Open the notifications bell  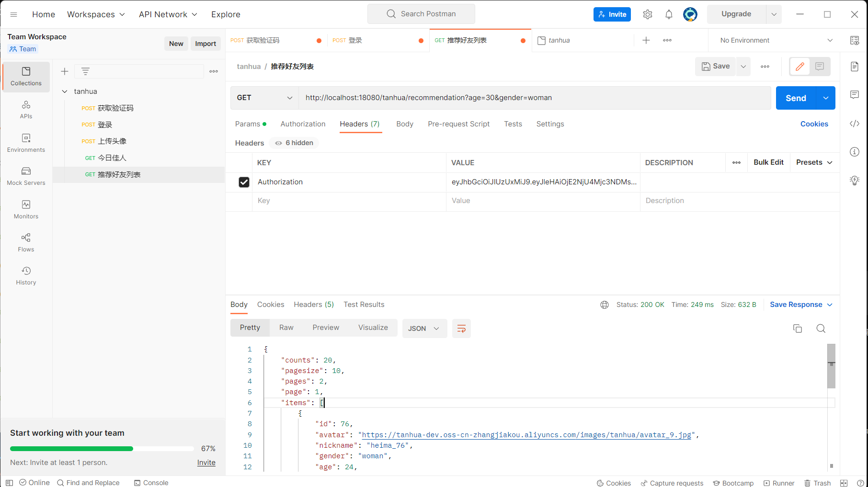(669, 14)
